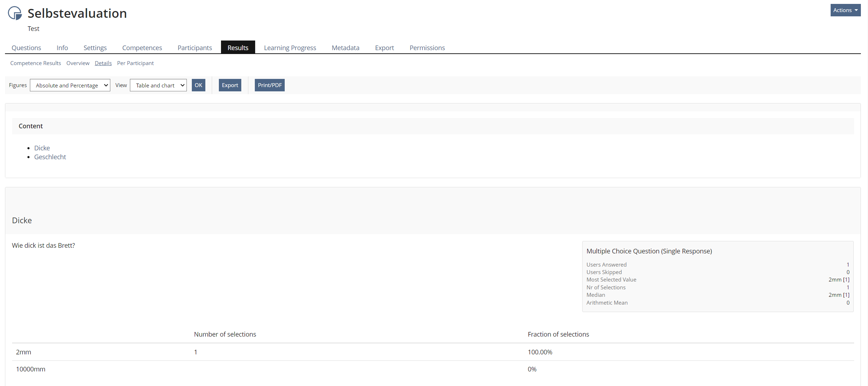Click the Print/PDF button
868x386 pixels.
point(269,85)
